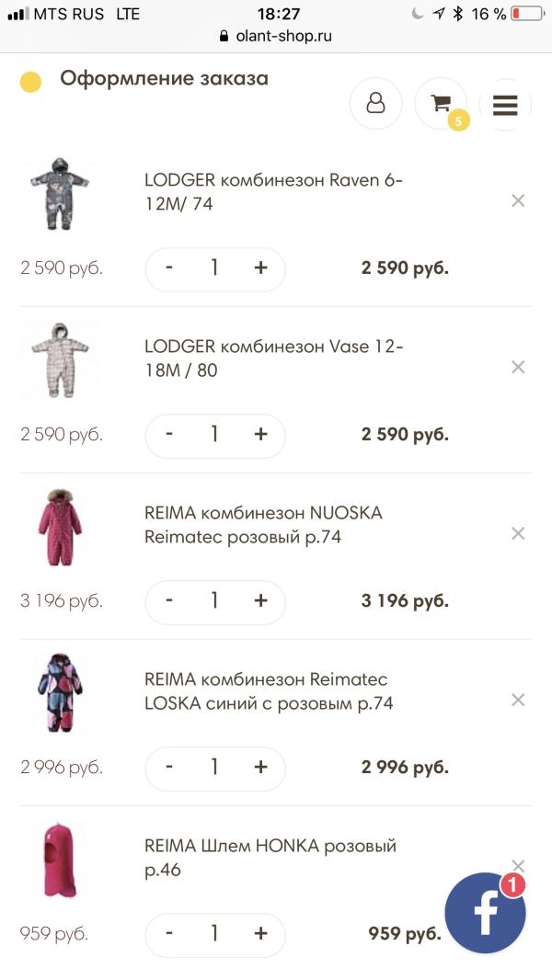The width and height of the screenshot is (552, 980).
Task: Remove REIMA LOSKA jumpsuit from cart
Action: coord(518,700)
